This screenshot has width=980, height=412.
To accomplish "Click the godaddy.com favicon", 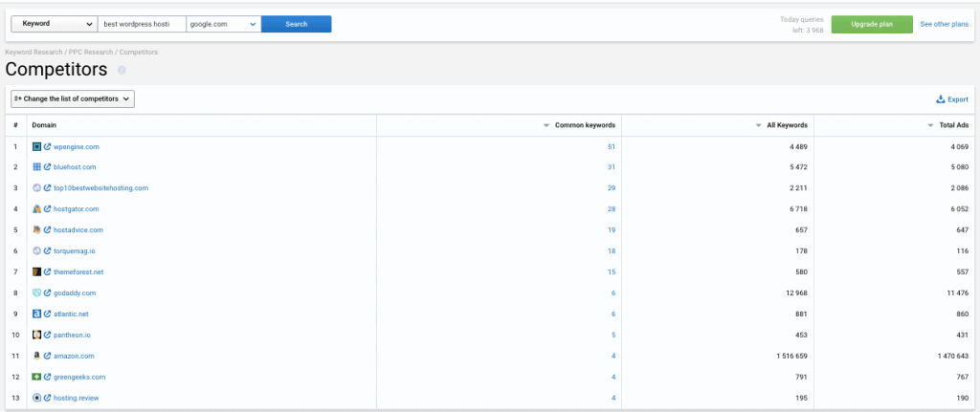I will [x=37, y=293].
